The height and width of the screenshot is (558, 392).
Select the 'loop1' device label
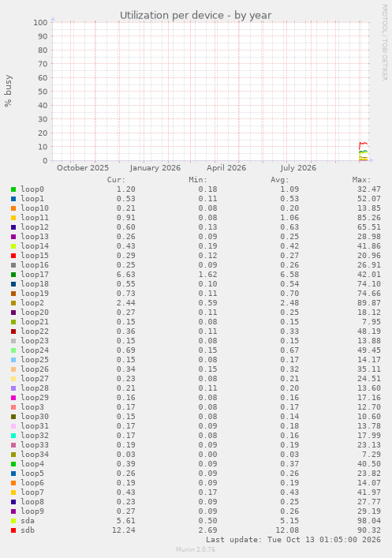32,199
